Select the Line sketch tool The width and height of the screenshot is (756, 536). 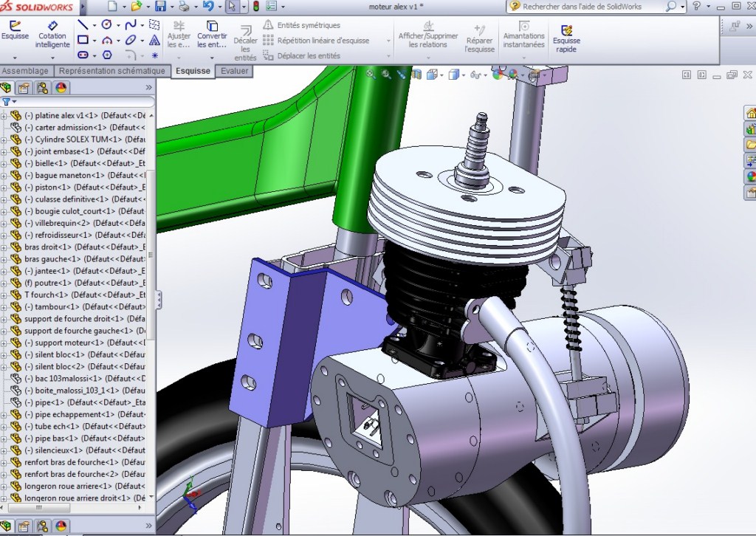pyautogui.click(x=83, y=24)
